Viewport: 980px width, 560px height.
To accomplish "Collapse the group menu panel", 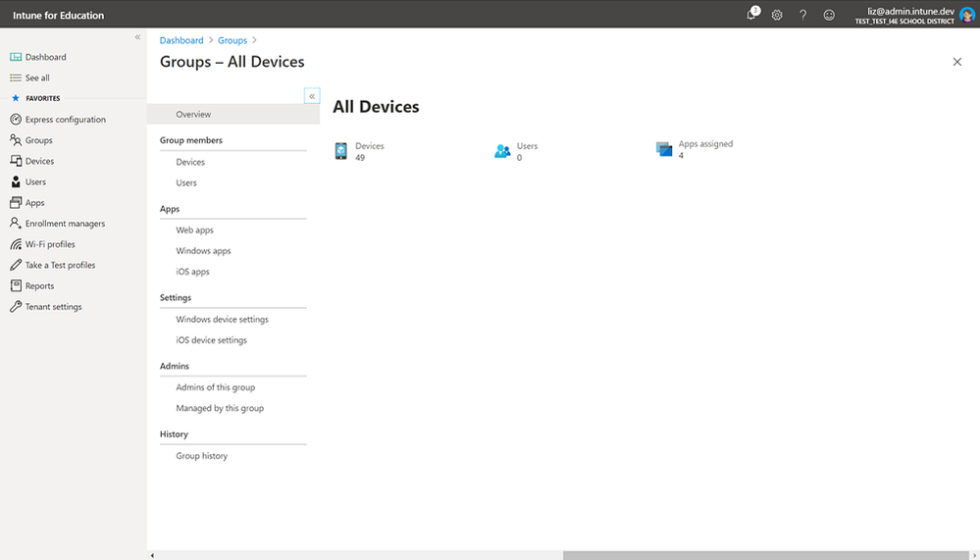I will [x=312, y=96].
